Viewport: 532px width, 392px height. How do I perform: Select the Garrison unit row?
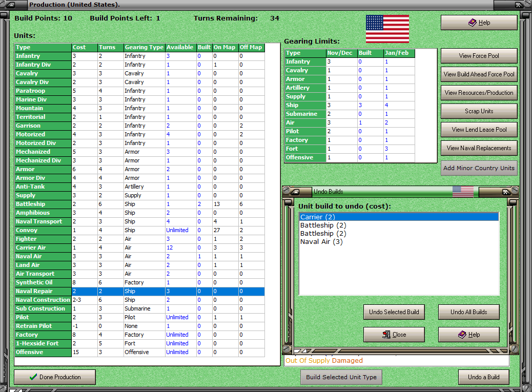(x=139, y=126)
